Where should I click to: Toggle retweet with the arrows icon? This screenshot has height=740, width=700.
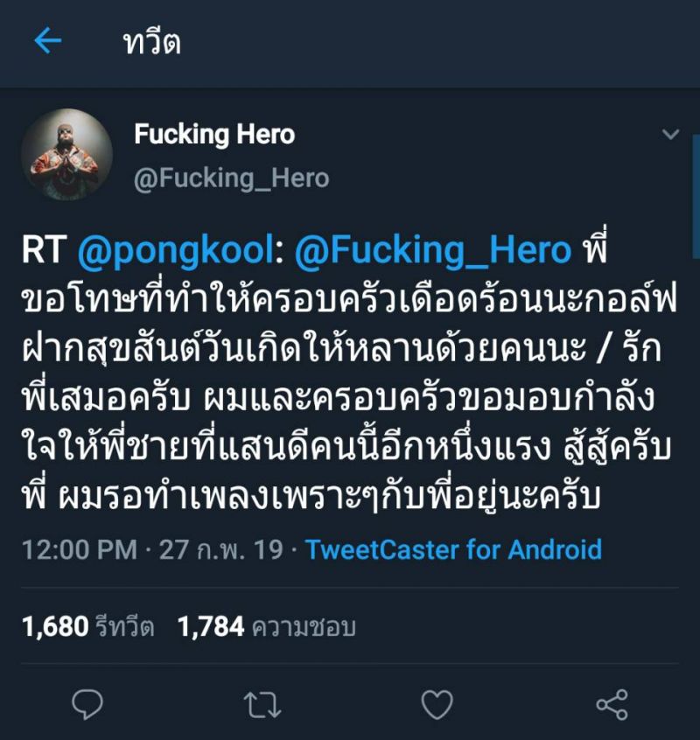coord(262,703)
